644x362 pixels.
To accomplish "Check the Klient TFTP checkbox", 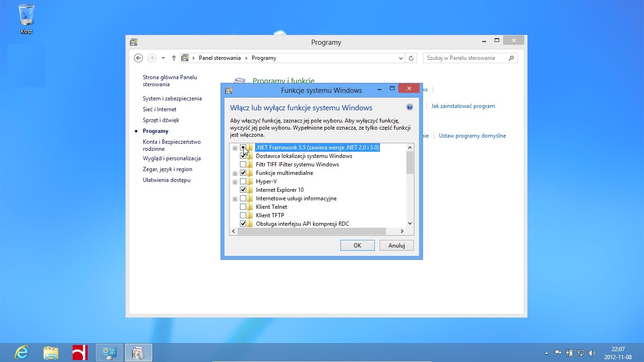I will [x=243, y=215].
